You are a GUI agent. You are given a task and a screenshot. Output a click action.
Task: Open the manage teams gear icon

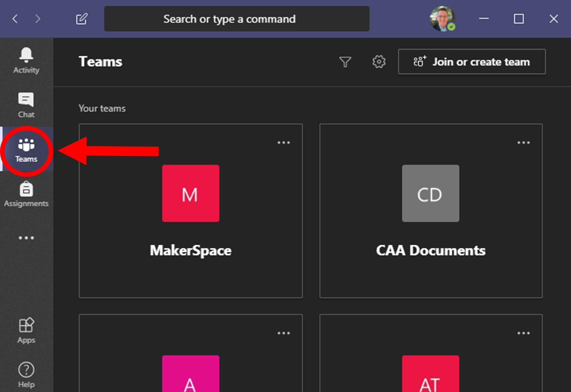coord(379,62)
